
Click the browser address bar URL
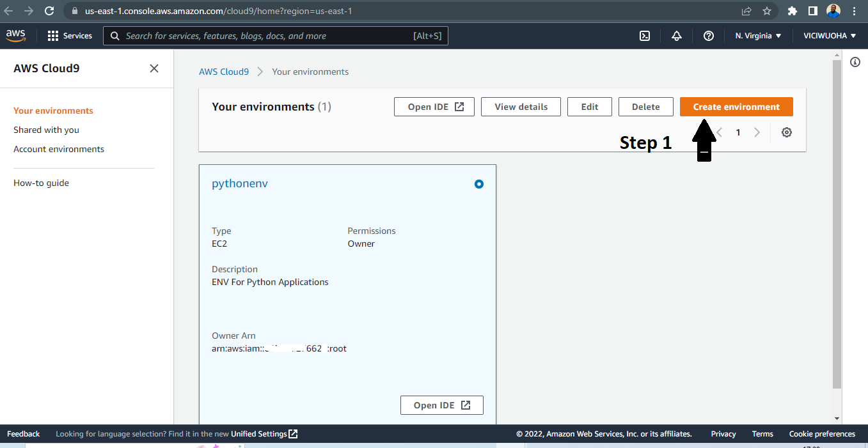pos(218,12)
